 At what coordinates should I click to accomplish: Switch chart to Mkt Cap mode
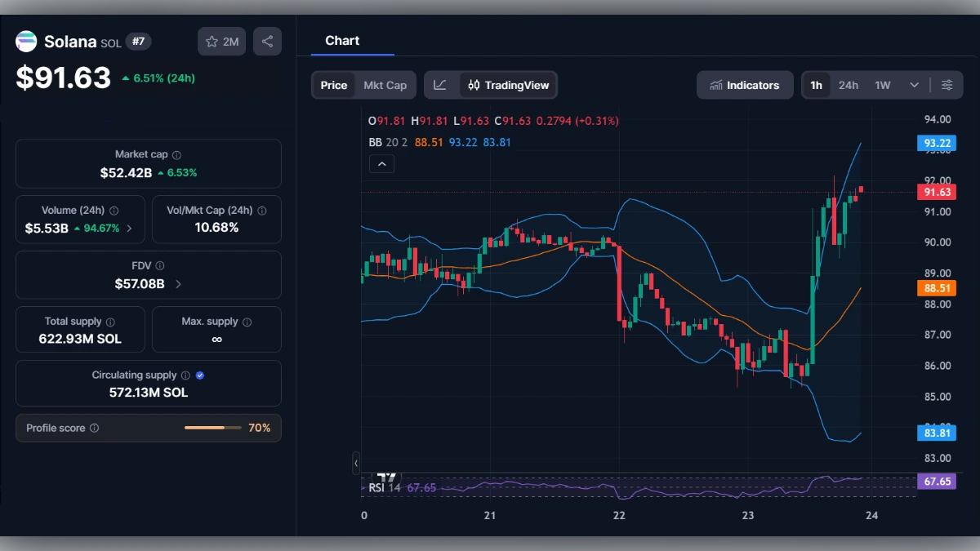385,84
